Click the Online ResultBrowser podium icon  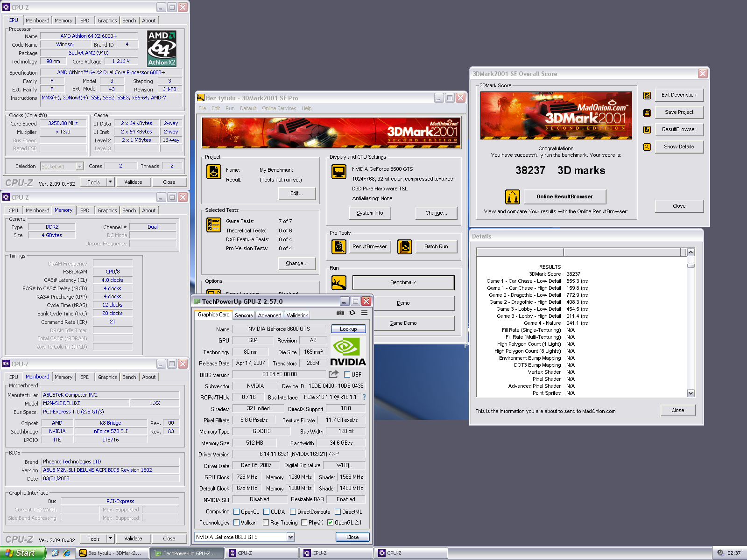(x=513, y=197)
